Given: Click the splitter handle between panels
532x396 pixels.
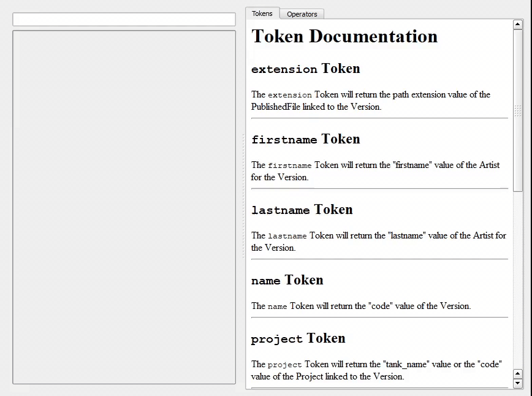Looking at the screenshot, I should [x=243, y=196].
